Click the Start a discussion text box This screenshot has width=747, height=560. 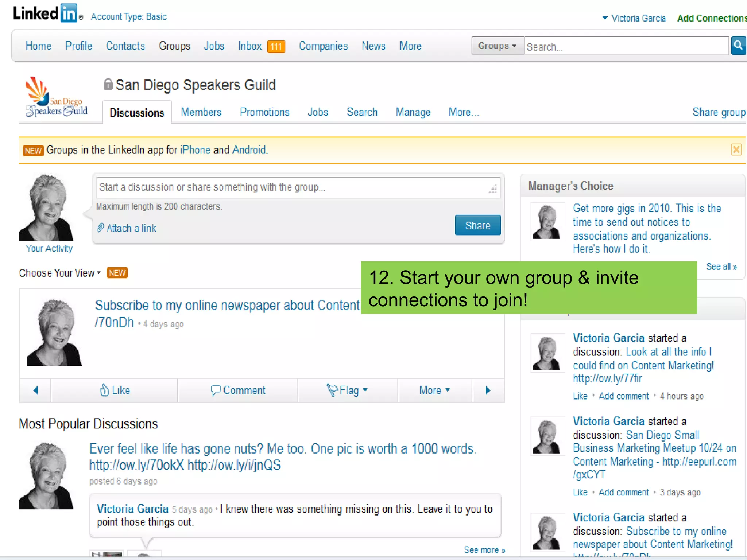298,188
